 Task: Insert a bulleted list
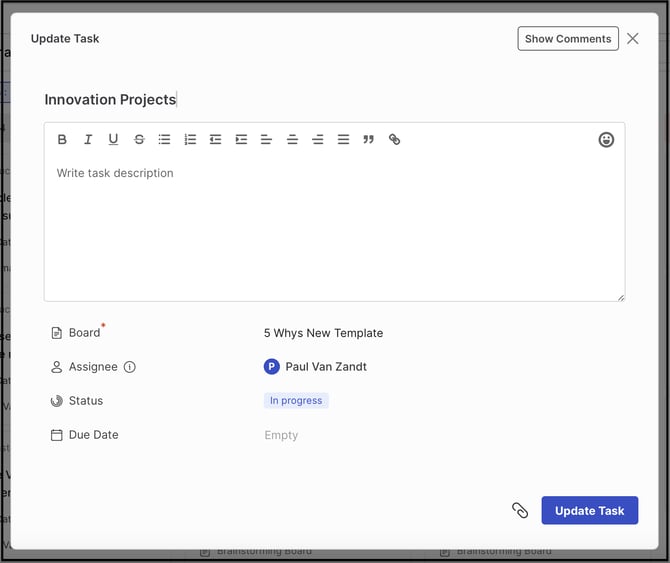click(164, 140)
